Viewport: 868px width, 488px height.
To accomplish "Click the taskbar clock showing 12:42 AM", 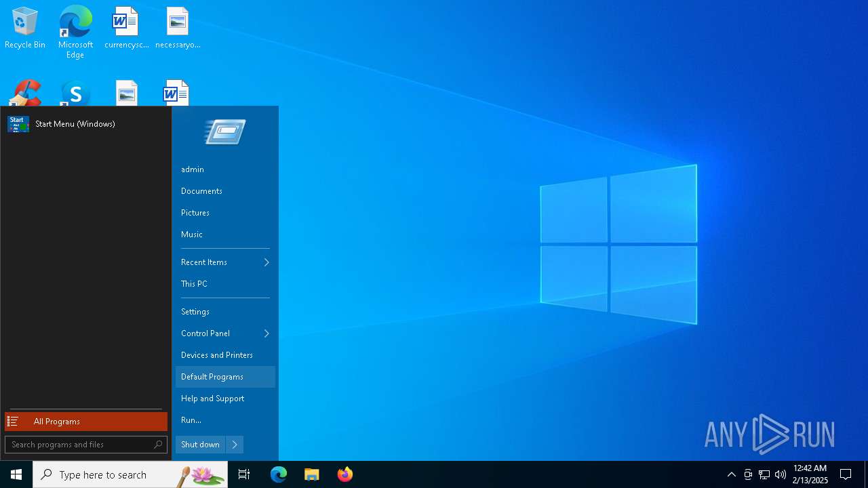I will tap(810, 474).
